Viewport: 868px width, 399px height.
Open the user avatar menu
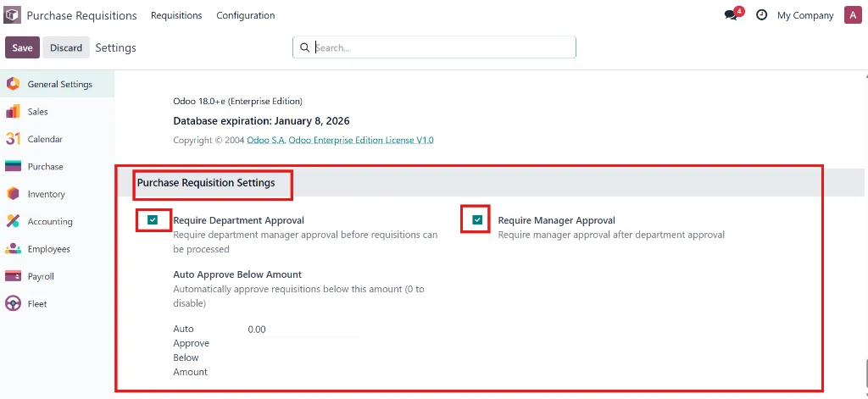point(853,15)
